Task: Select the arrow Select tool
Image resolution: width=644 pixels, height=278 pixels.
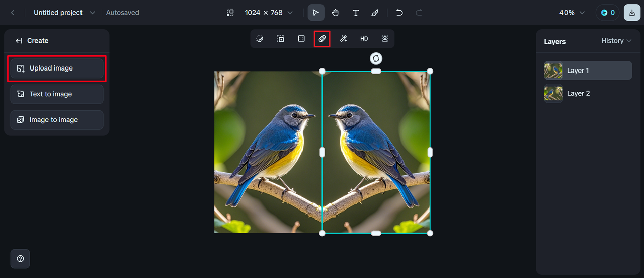Action: click(316, 13)
